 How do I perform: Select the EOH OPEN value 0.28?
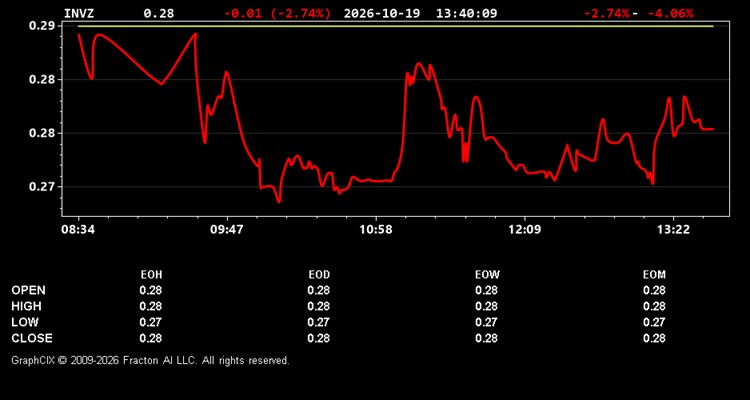point(151,290)
